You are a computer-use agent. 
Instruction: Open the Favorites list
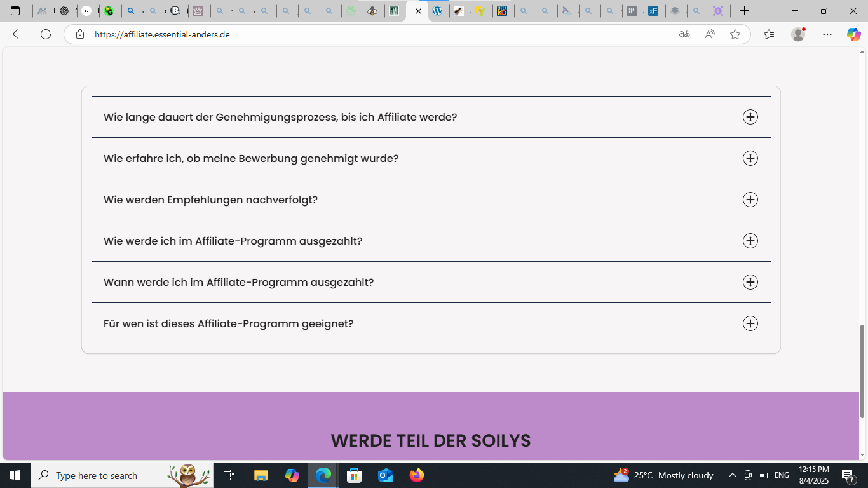click(769, 34)
